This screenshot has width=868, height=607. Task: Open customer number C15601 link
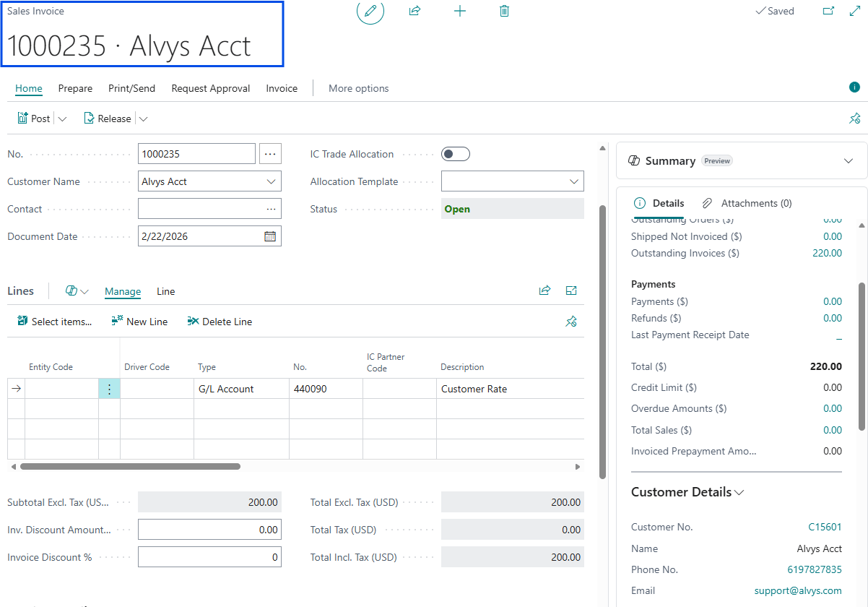coord(825,527)
